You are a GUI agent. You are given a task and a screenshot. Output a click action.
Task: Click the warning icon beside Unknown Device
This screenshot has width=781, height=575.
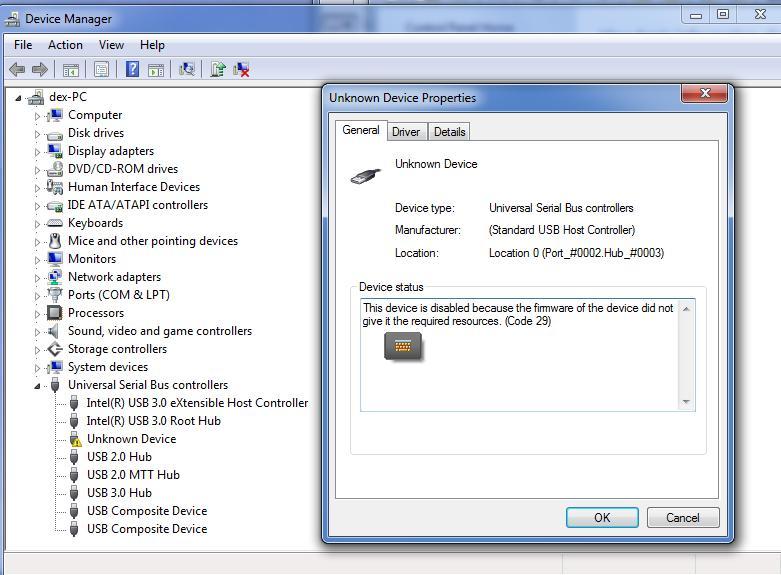[75, 439]
